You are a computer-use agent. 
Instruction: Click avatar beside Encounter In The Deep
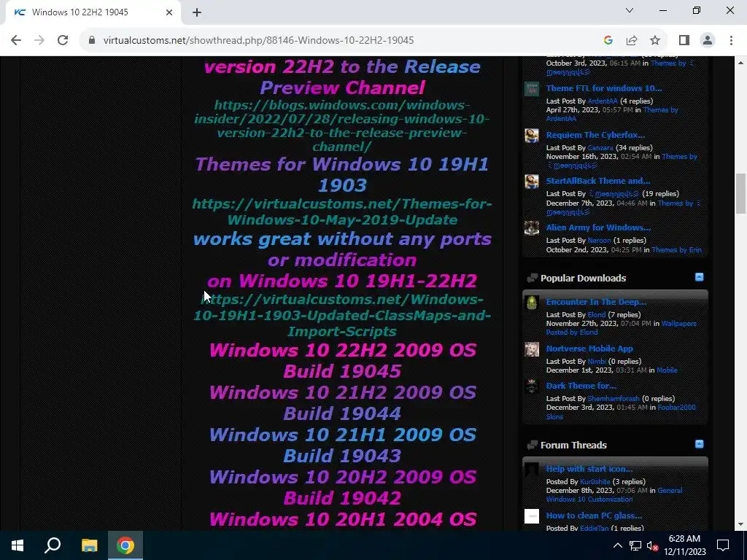click(532, 303)
